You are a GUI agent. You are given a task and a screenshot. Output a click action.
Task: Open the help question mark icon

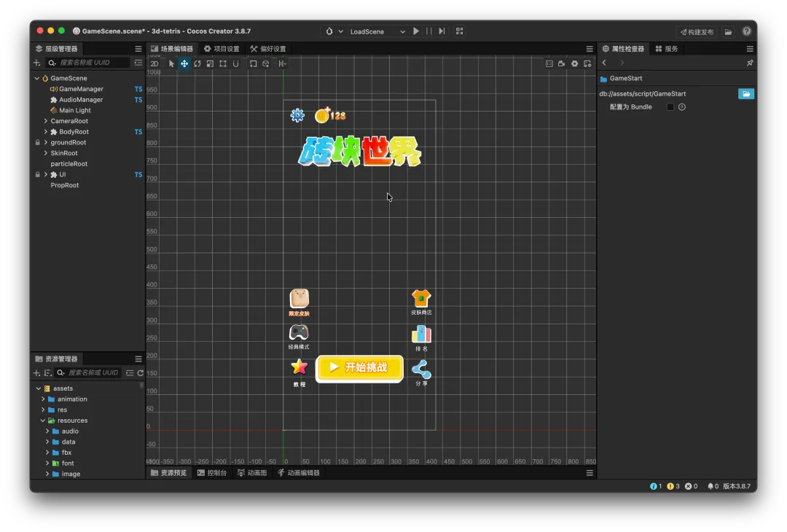coord(747,31)
